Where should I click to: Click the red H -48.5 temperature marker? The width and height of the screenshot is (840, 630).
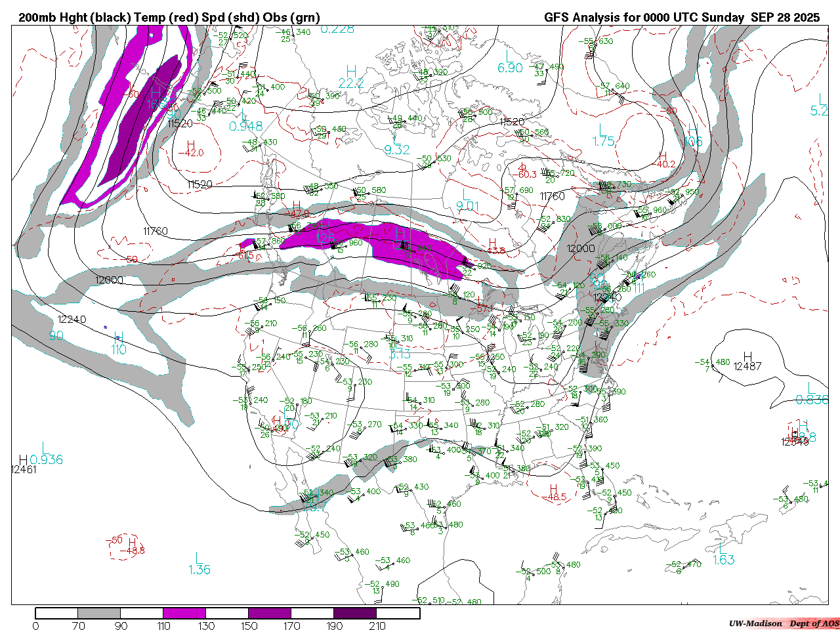pyautogui.click(x=555, y=492)
